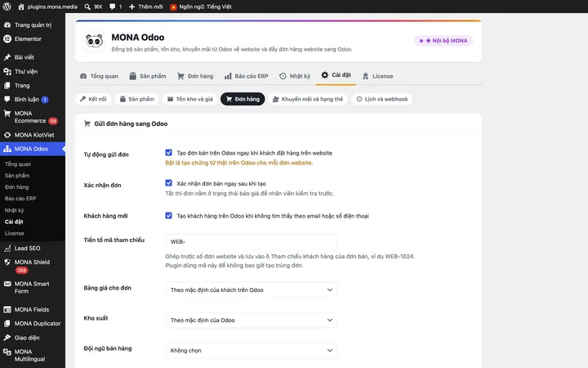Click the MONA KiotViet sync icon
Viewport: 588px width, 368px height.
click(x=7, y=135)
